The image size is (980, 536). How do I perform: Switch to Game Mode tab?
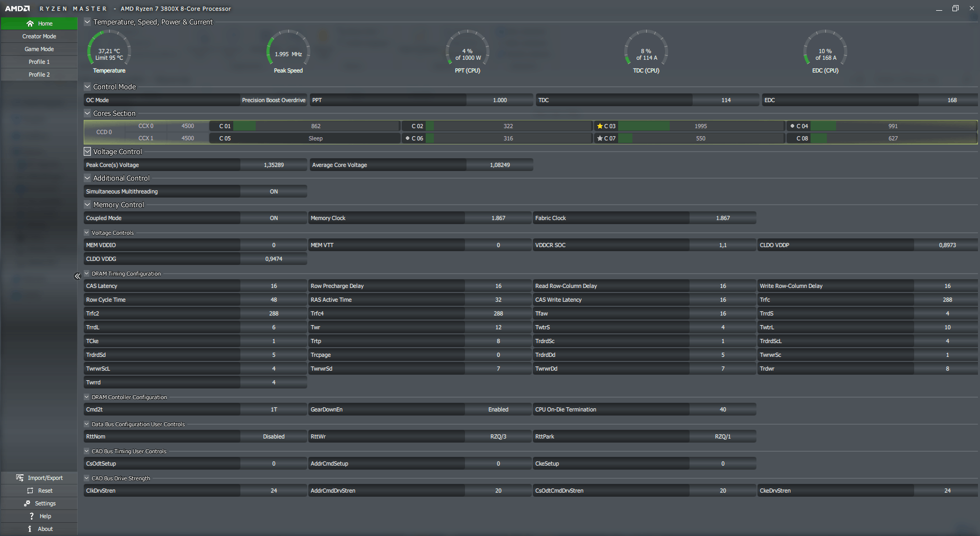[39, 49]
